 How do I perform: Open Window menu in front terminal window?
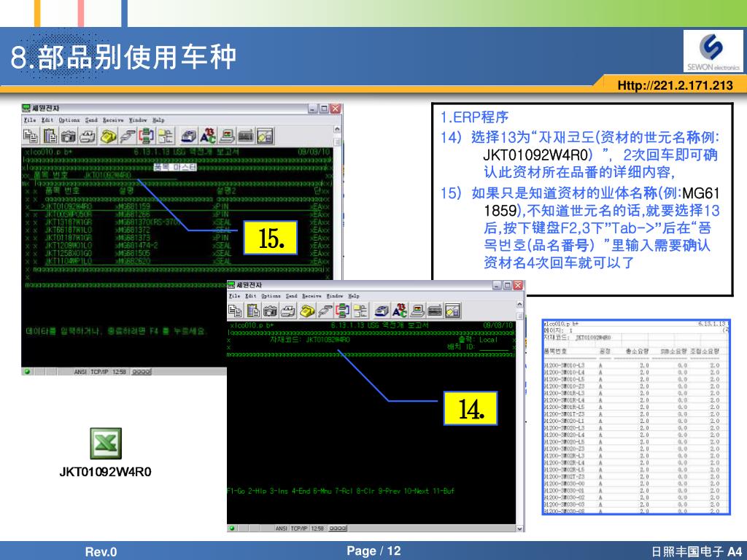click(335, 296)
